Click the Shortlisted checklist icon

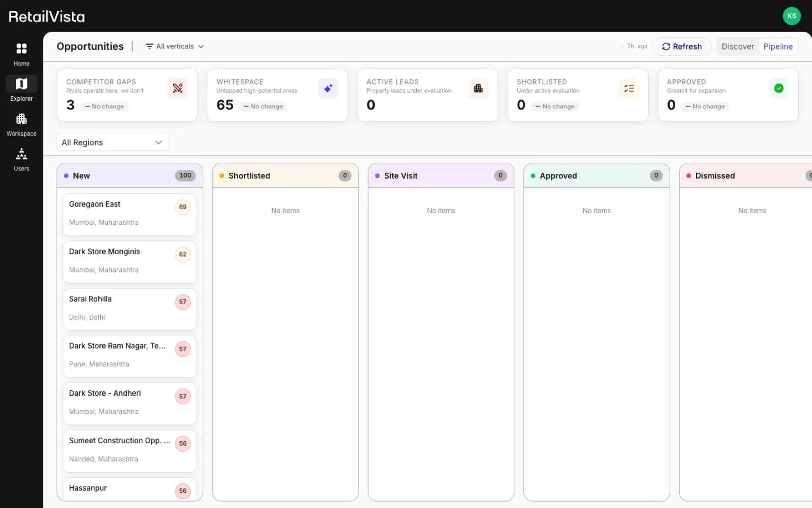pyautogui.click(x=628, y=88)
